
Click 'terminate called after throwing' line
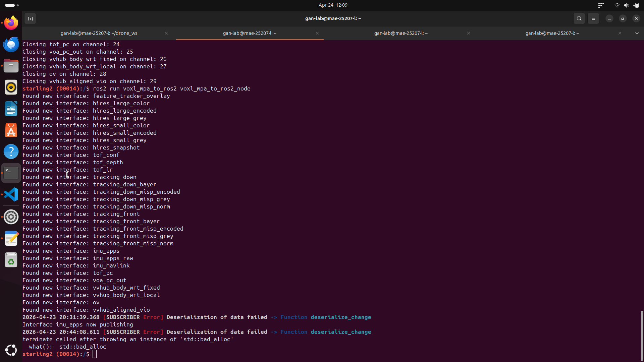[x=128, y=339]
